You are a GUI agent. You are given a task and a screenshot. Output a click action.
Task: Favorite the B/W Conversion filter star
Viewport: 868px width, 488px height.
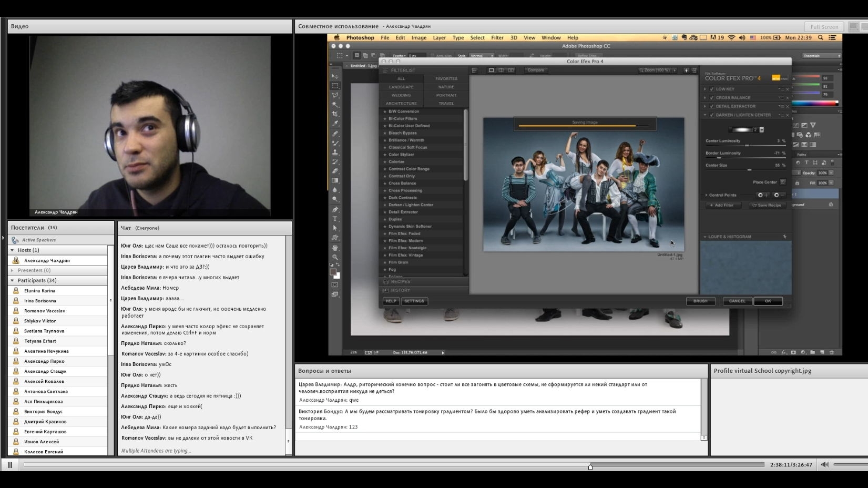[x=385, y=111]
